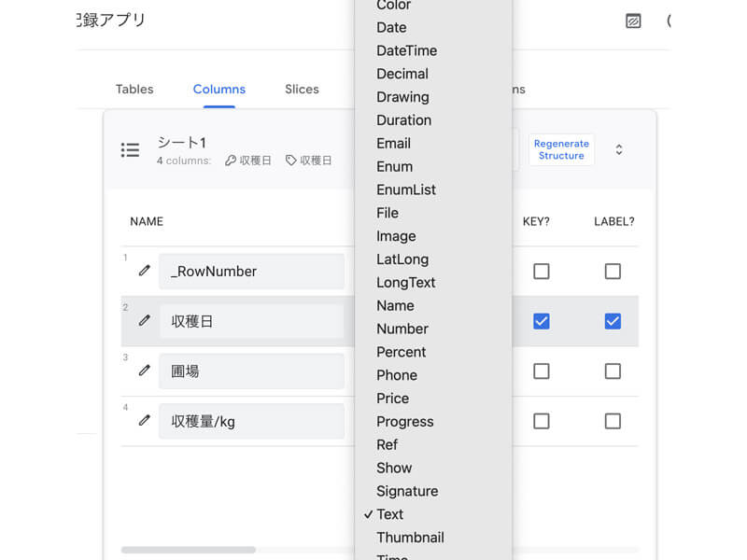Click the pencil edit icon for 収穫量/kg

click(x=144, y=421)
